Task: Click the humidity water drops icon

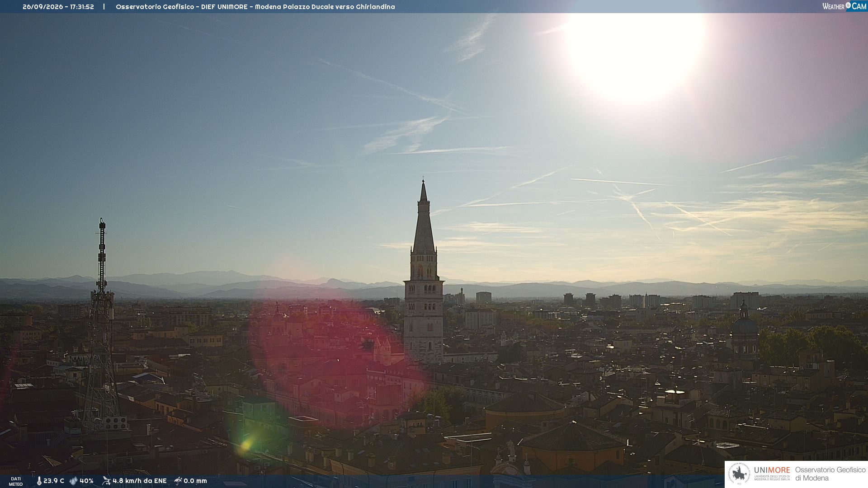Action: [73, 481]
